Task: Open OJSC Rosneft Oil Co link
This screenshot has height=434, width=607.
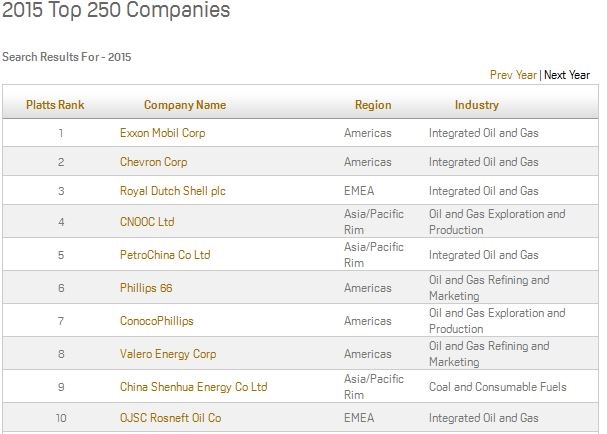Action: point(170,418)
